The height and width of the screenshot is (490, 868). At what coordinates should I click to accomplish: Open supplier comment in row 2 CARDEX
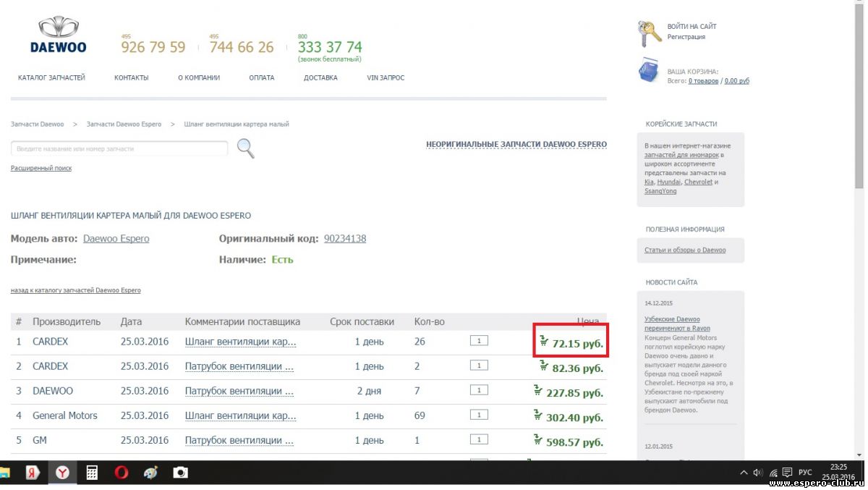point(239,366)
